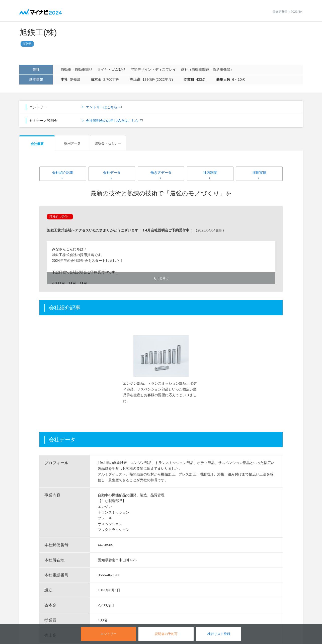
Task: Click the 積極的に受付中 red badge
Action: click(60, 217)
